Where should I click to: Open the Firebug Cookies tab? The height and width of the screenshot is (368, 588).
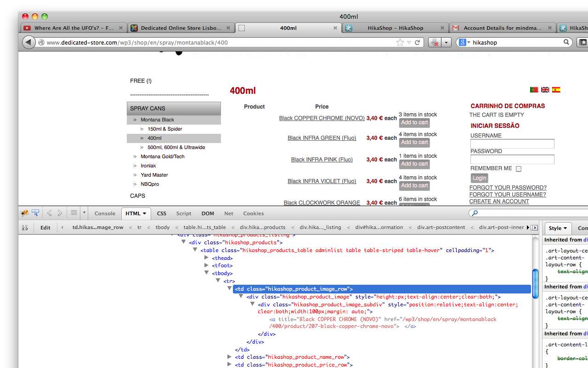(x=254, y=213)
